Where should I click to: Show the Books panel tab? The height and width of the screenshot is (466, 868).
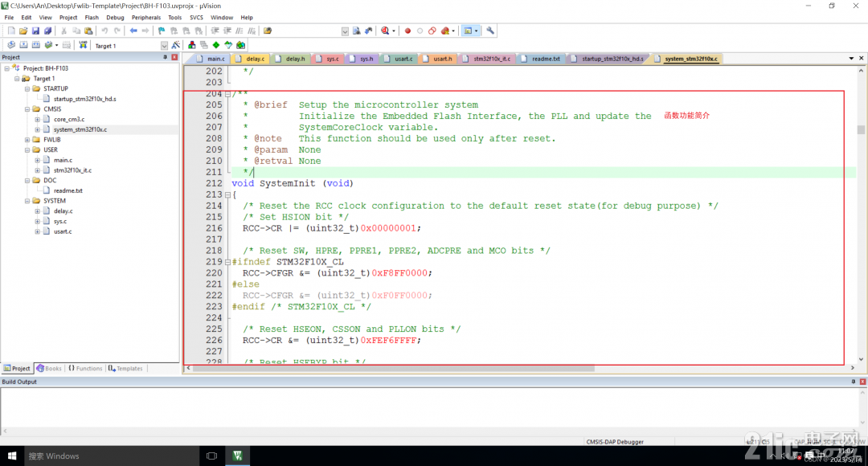pos(49,369)
